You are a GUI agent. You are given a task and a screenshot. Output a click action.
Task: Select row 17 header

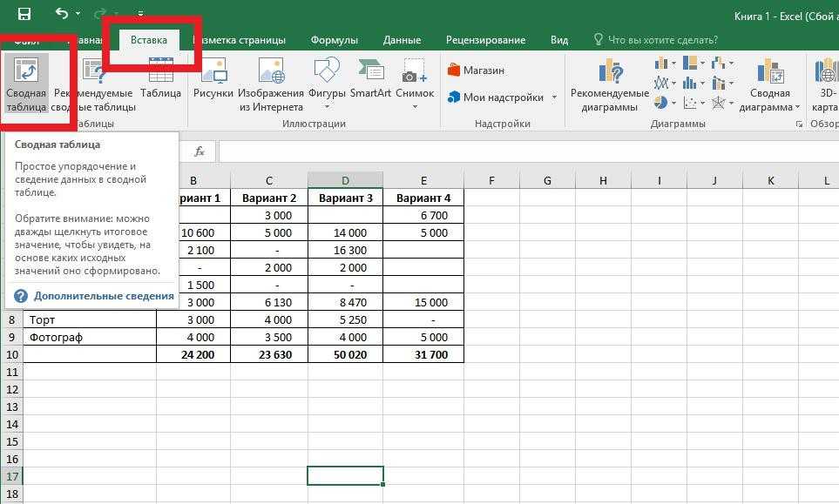(x=12, y=476)
